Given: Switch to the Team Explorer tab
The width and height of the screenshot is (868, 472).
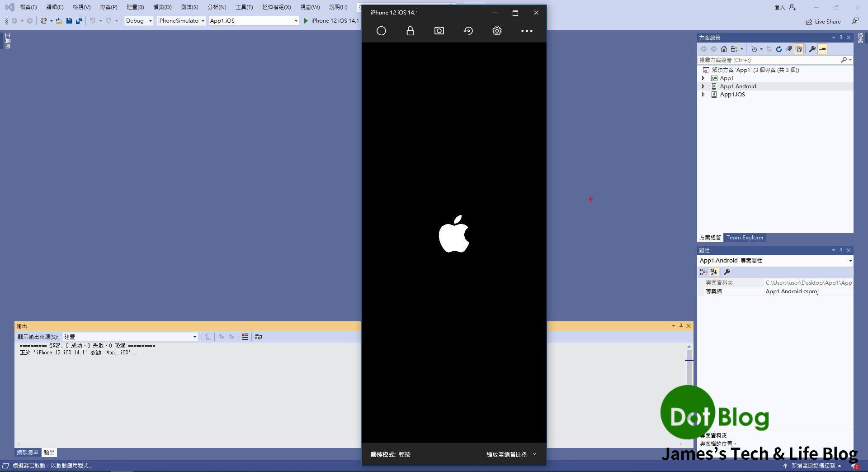Looking at the screenshot, I should 744,238.
